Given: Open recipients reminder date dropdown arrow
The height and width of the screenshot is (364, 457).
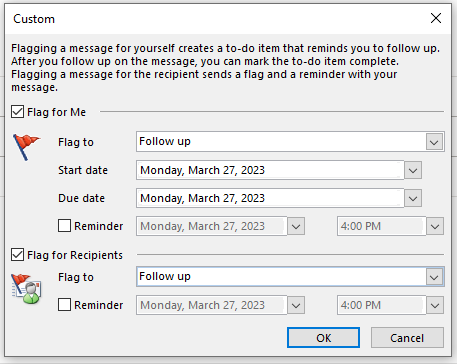Looking at the screenshot, I should (x=296, y=305).
